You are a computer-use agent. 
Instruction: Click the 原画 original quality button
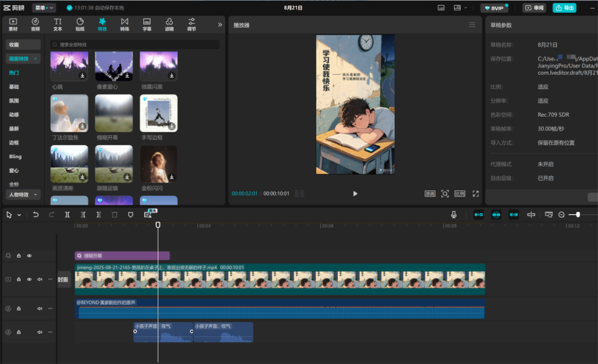pos(430,194)
